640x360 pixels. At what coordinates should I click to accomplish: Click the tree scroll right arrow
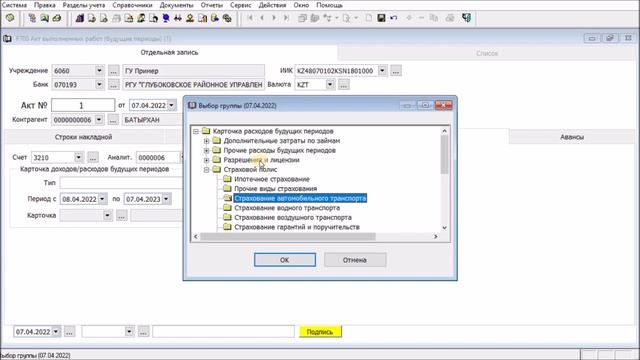click(436, 237)
